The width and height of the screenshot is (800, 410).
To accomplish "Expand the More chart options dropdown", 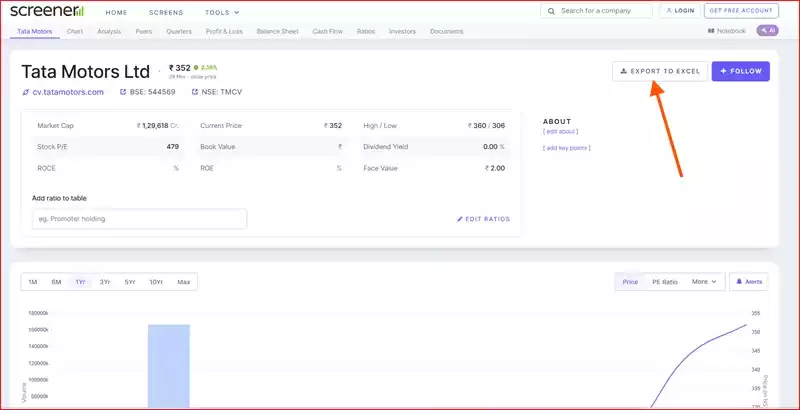I will pos(704,281).
